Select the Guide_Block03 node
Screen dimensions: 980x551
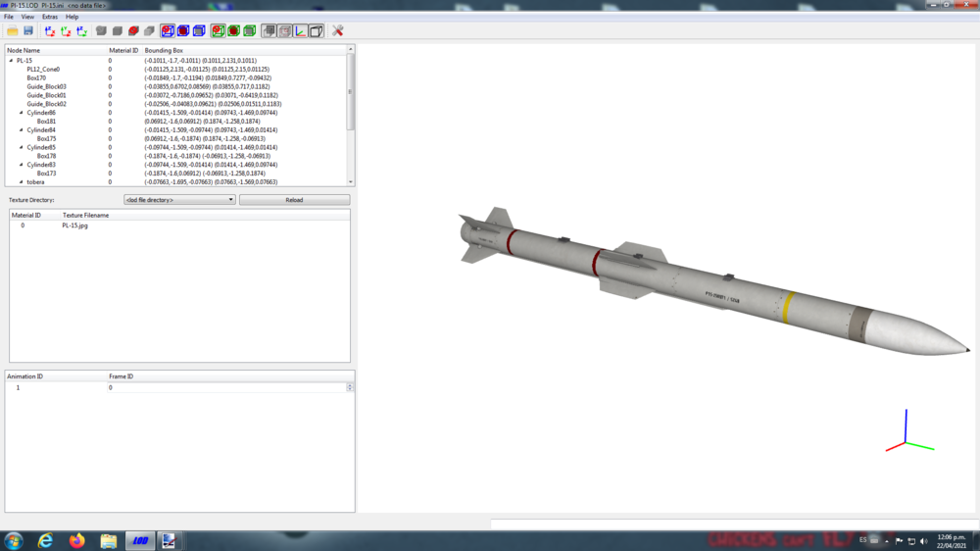pyautogui.click(x=46, y=87)
